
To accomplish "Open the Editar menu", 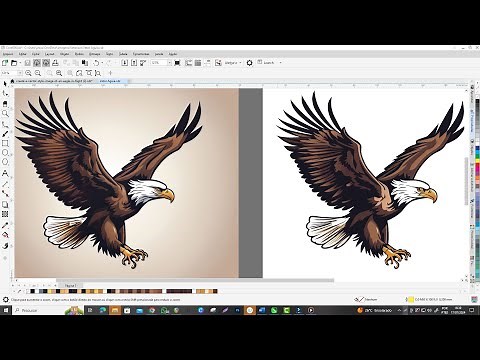I will pos(22,54).
